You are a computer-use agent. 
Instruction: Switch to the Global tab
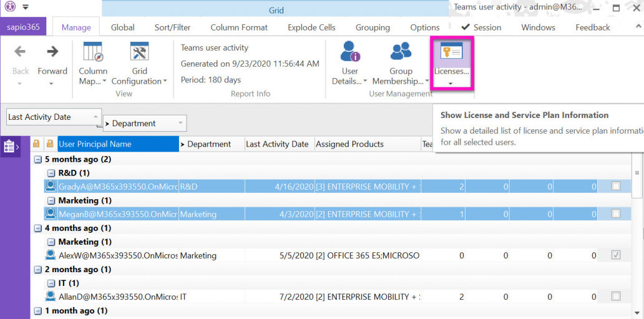pyautogui.click(x=123, y=27)
